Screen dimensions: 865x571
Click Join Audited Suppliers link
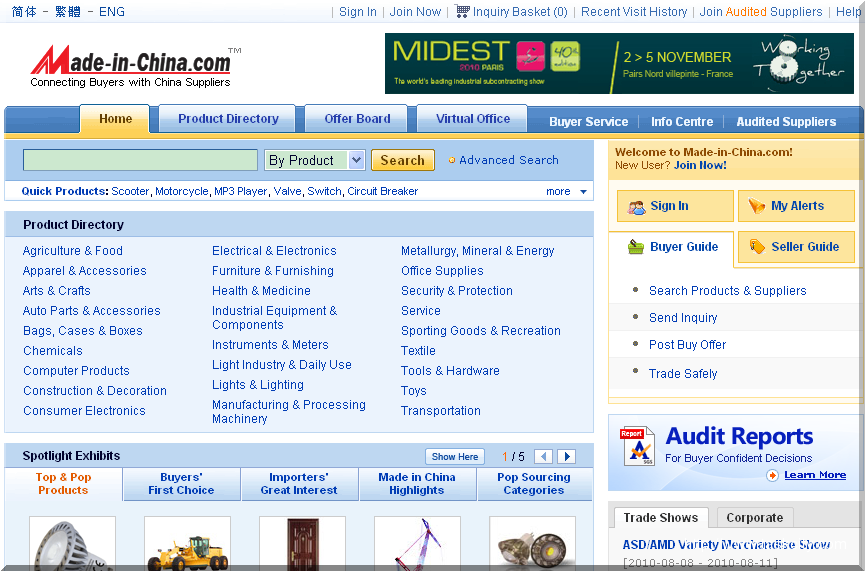click(761, 12)
